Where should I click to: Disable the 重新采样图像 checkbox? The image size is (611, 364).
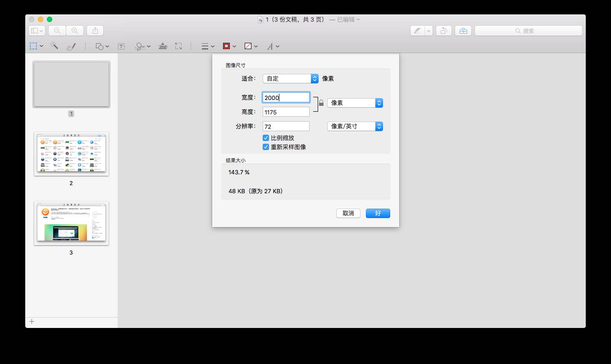click(x=266, y=147)
